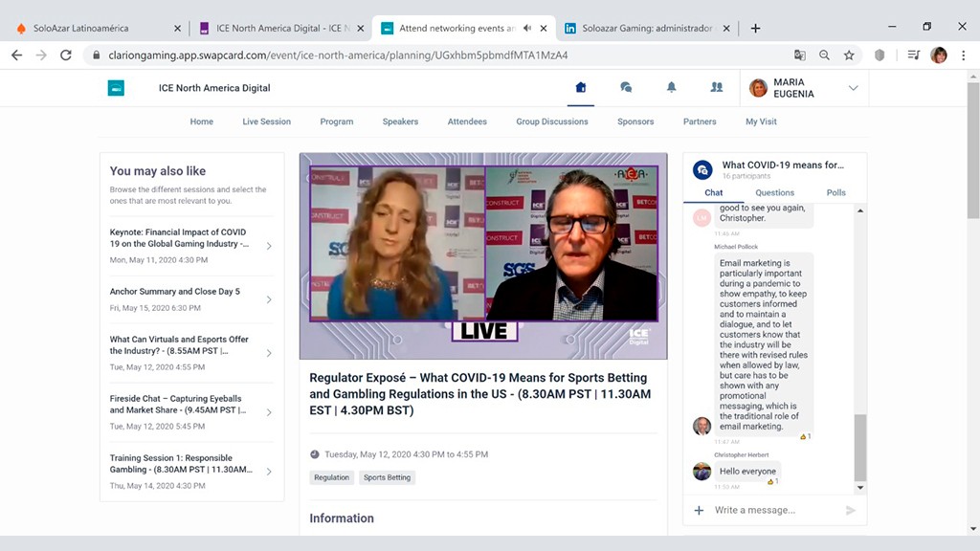Expand the Maria Eugenia account dropdown
Image resolution: width=980 pixels, height=551 pixels.
(x=853, y=88)
